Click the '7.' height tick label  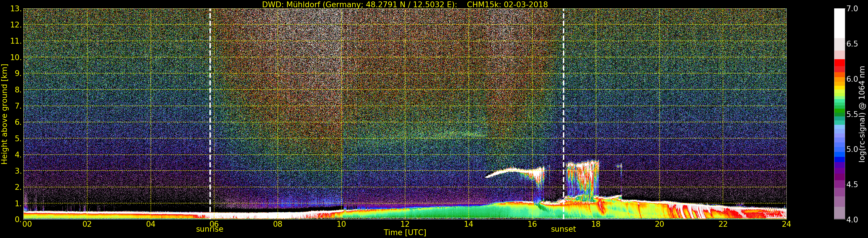(x=18, y=106)
